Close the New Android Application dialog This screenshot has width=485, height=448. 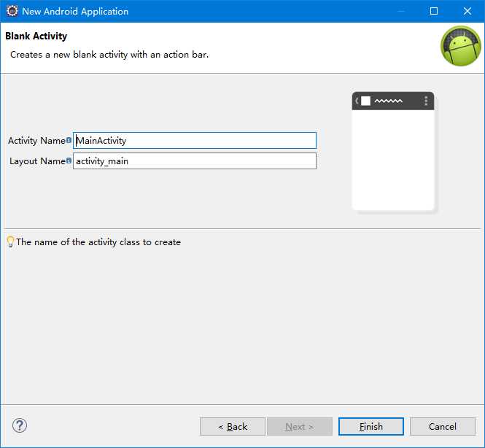coord(467,11)
